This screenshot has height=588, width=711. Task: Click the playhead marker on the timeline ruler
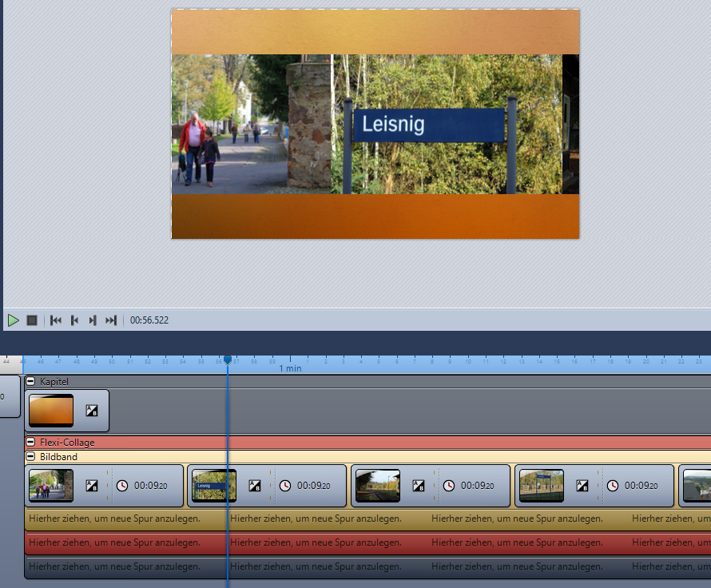coord(228,361)
